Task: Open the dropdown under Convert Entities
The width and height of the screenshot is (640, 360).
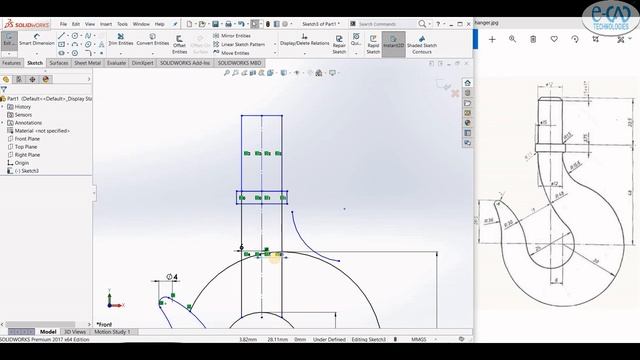Action: tap(153, 53)
